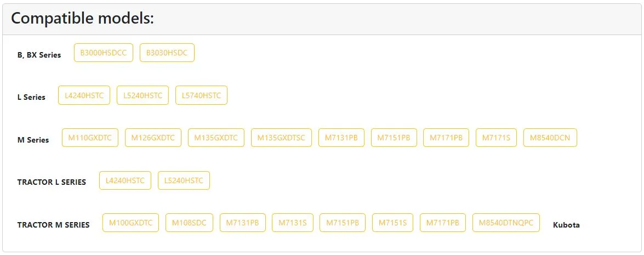Click L4240HSTC in the L Series row
The width and height of the screenshot is (644, 255).
click(84, 95)
